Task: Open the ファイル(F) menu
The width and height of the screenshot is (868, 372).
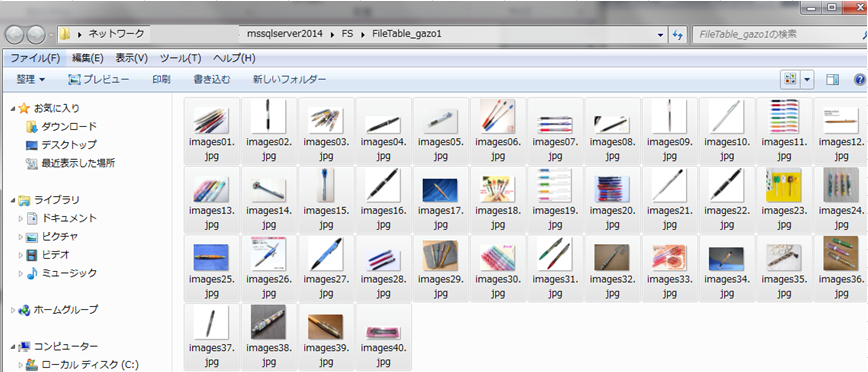Action: point(35,58)
